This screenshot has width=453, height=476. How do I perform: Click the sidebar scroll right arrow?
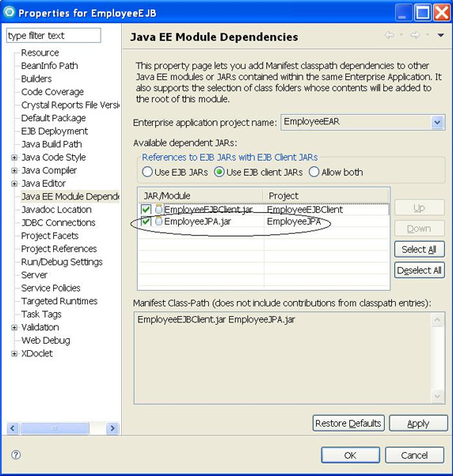(x=112, y=428)
